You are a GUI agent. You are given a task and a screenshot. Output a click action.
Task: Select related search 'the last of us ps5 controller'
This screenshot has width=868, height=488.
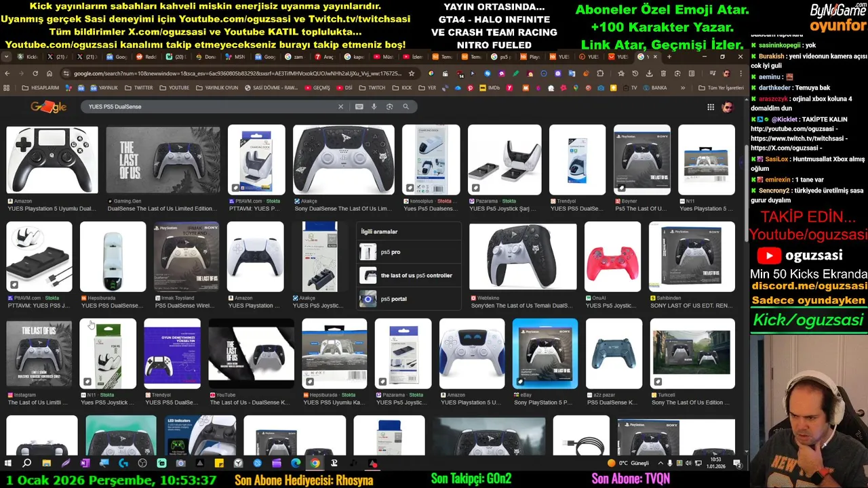[410, 275]
